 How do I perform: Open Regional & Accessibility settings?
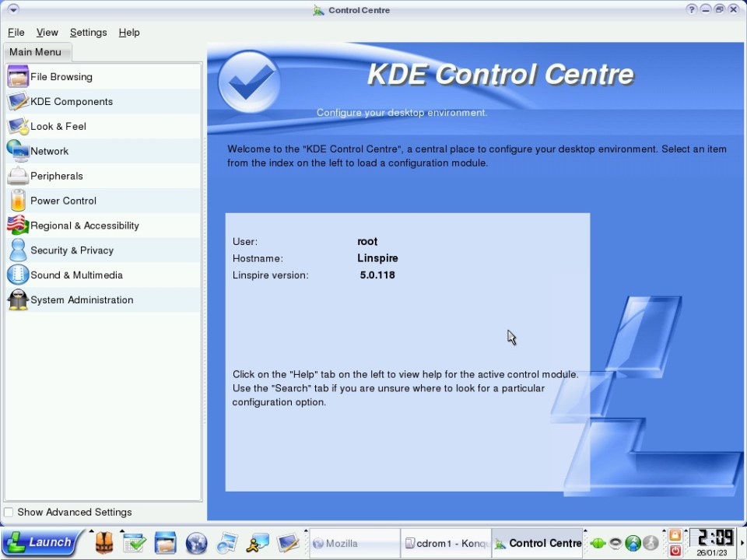84,226
